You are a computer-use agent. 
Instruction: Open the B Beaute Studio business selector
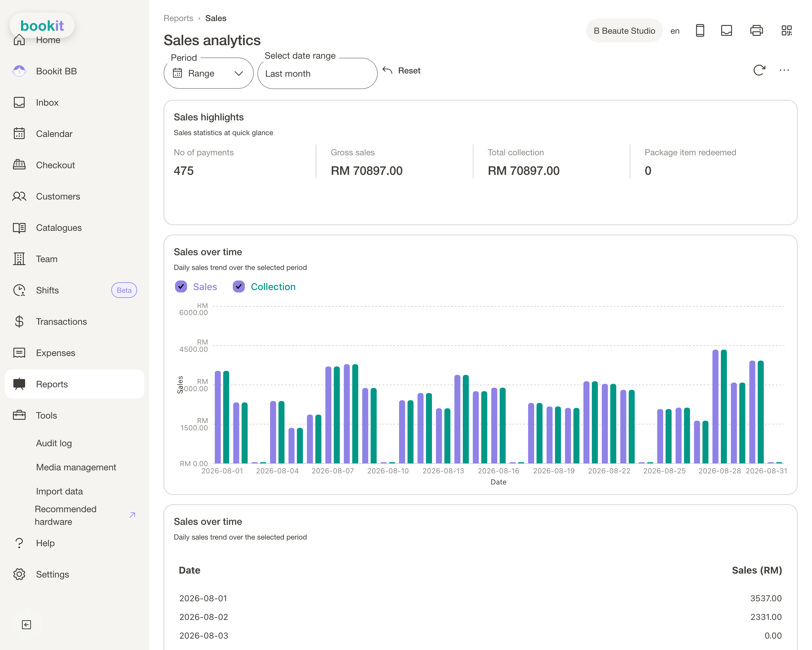click(x=624, y=30)
